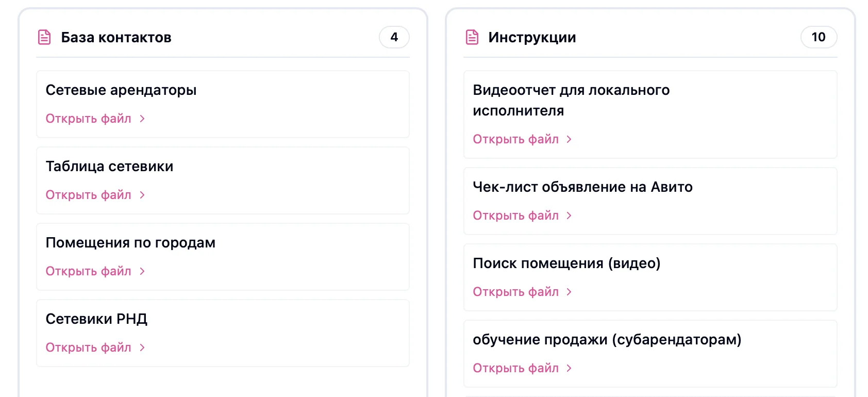Click the chevron after Открыть файл under Сетевые арендаторы
The height and width of the screenshot is (397, 868).
[x=143, y=119]
